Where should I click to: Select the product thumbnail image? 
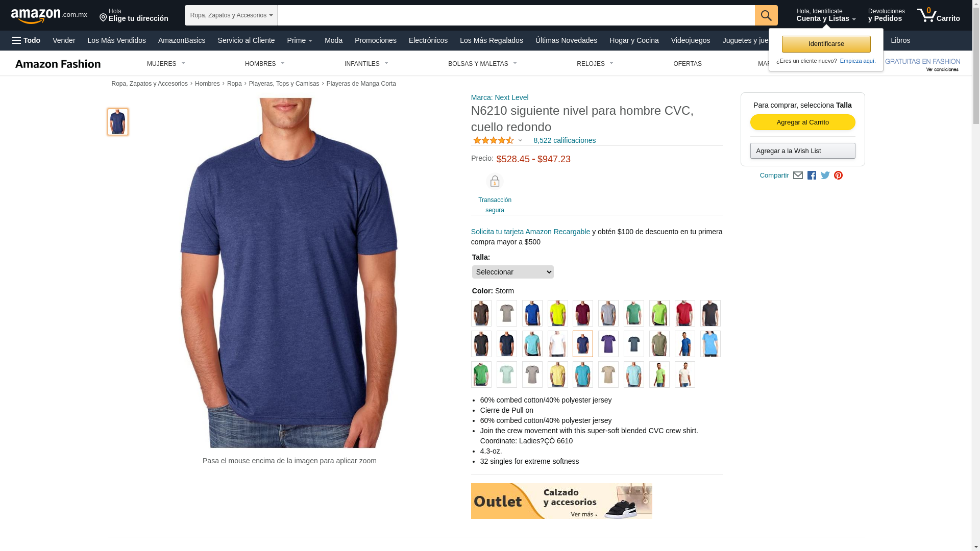click(x=118, y=122)
